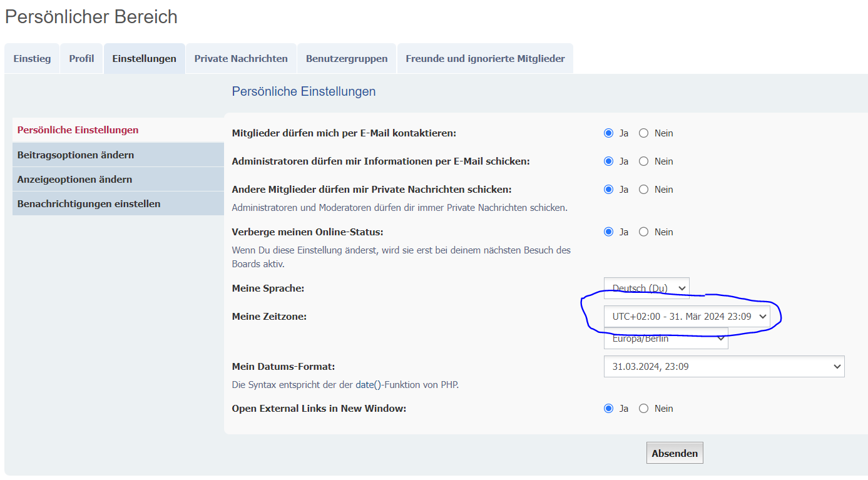The image size is (868, 480).
Task: Choose Nein for opening external links
Action: pyautogui.click(x=643, y=409)
